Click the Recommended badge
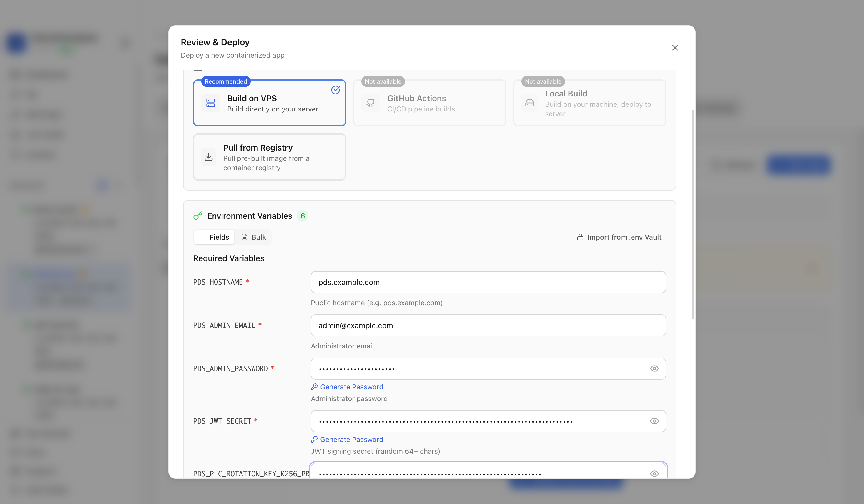 pyautogui.click(x=226, y=81)
